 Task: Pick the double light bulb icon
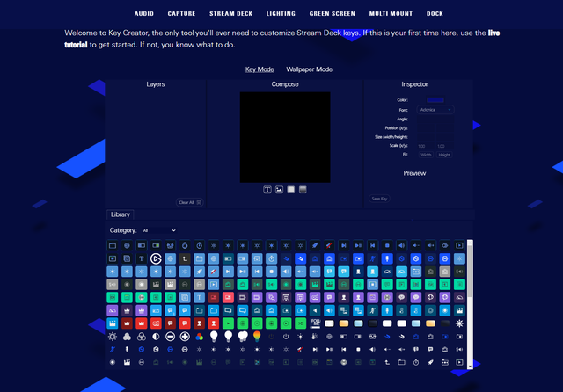tap(243, 337)
